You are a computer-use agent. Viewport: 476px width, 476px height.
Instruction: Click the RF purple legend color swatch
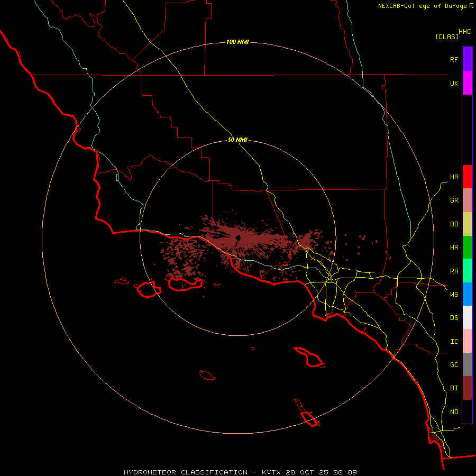tap(467, 59)
